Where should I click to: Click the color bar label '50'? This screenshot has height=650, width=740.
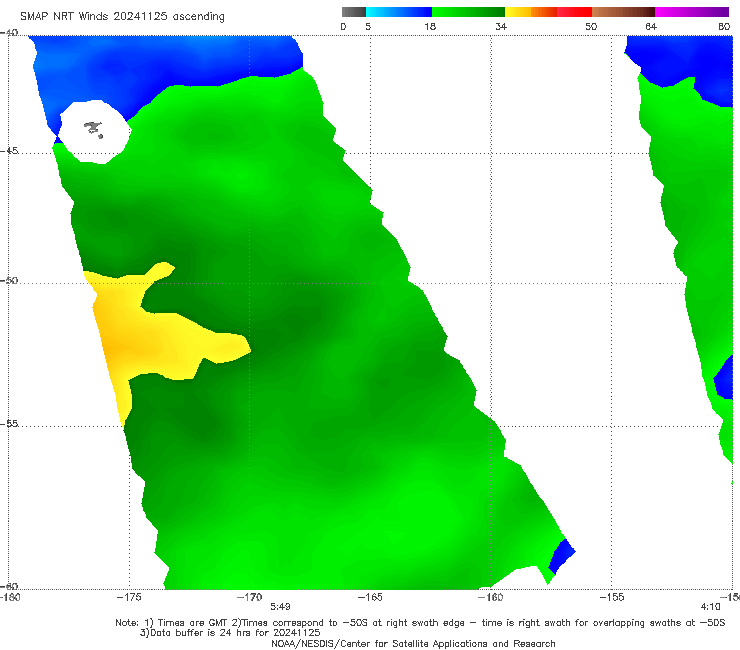[x=591, y=27]
